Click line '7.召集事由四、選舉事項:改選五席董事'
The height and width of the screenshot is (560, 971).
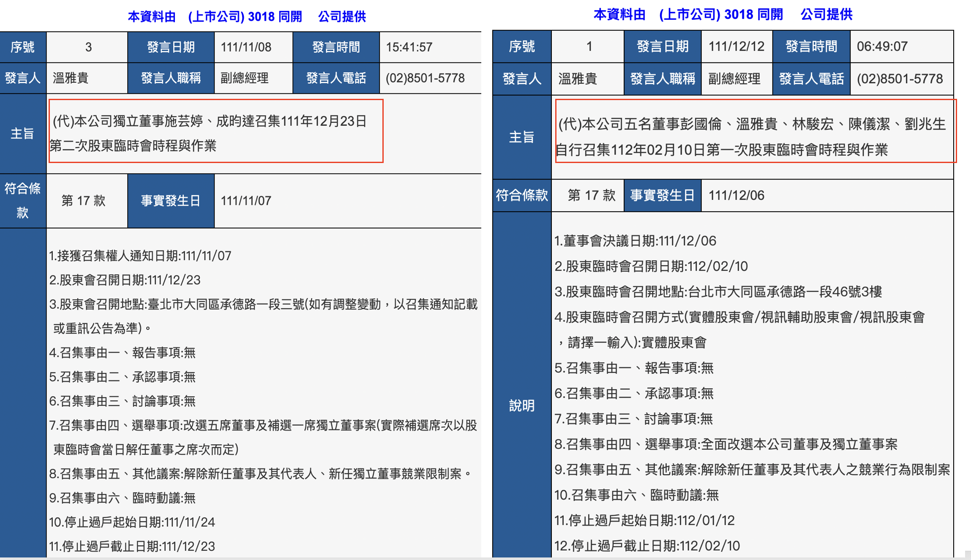[x=263, y=437]
